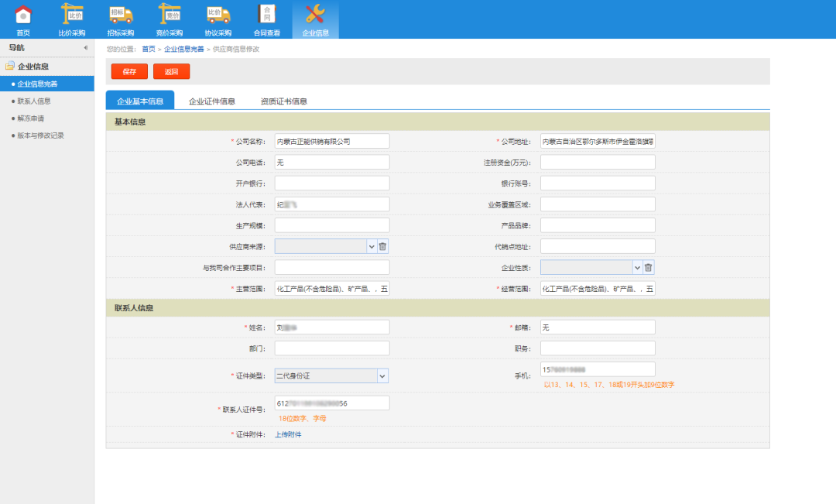Focus the contact 姓名 input field
The width and height of the screenshot is (836, 504).
pos(331,327)
